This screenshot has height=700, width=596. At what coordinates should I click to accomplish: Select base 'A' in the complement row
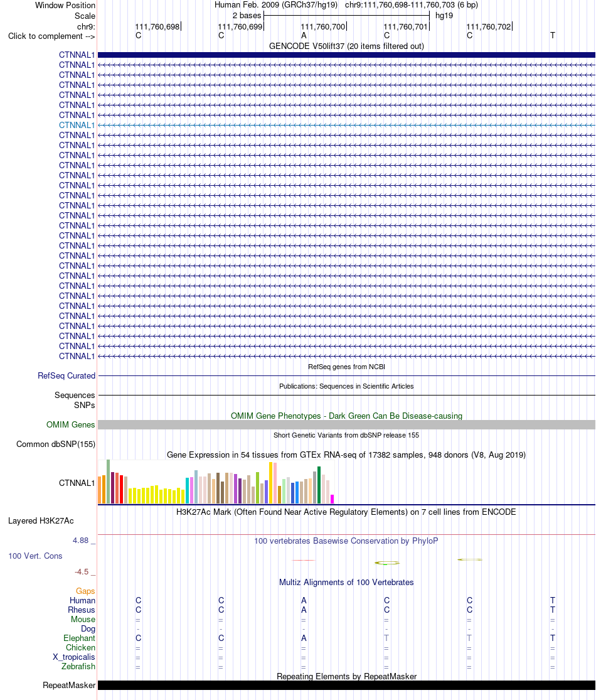click(304, 36)
